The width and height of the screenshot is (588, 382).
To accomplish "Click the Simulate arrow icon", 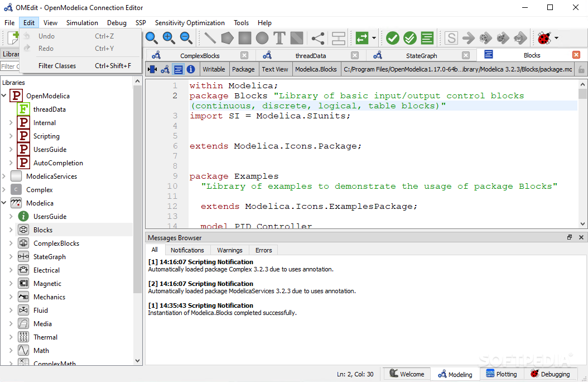I will point(469,38).
